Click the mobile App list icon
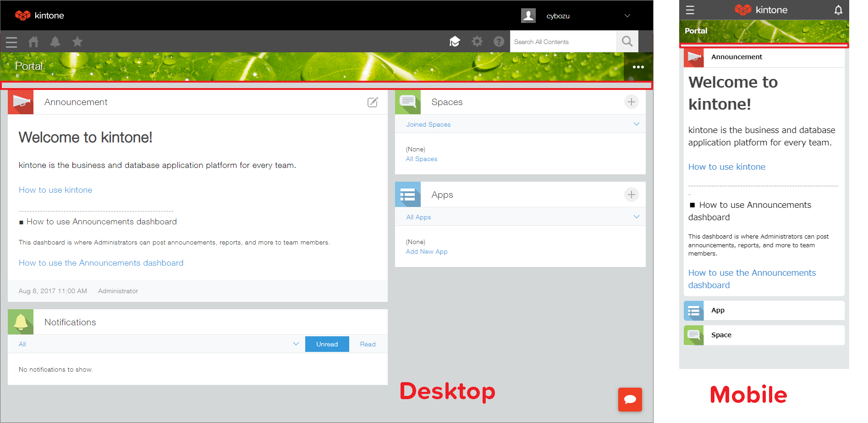The width and height of the screenshot is (868, 423). pyautogui.click(x=694, y=311)
